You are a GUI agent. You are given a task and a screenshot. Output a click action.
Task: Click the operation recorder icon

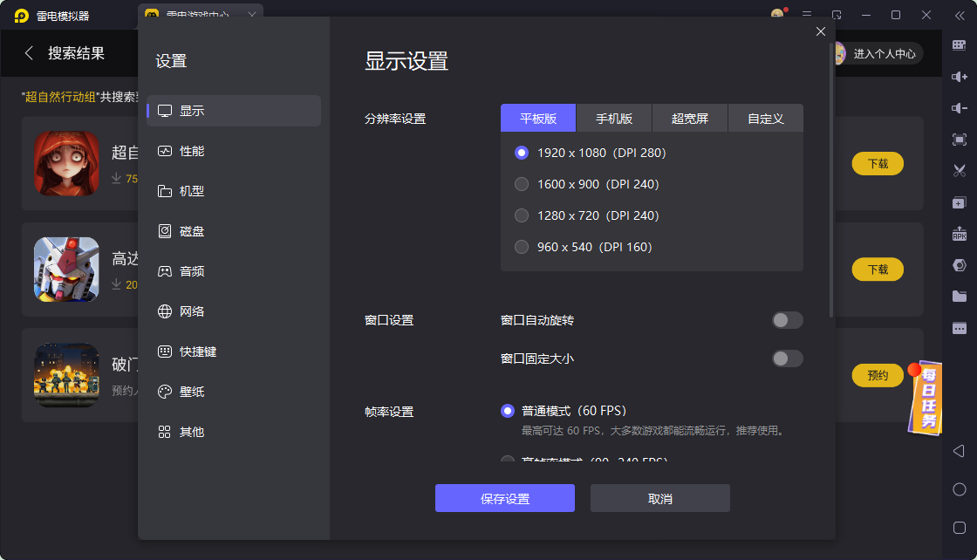[960, 204]
